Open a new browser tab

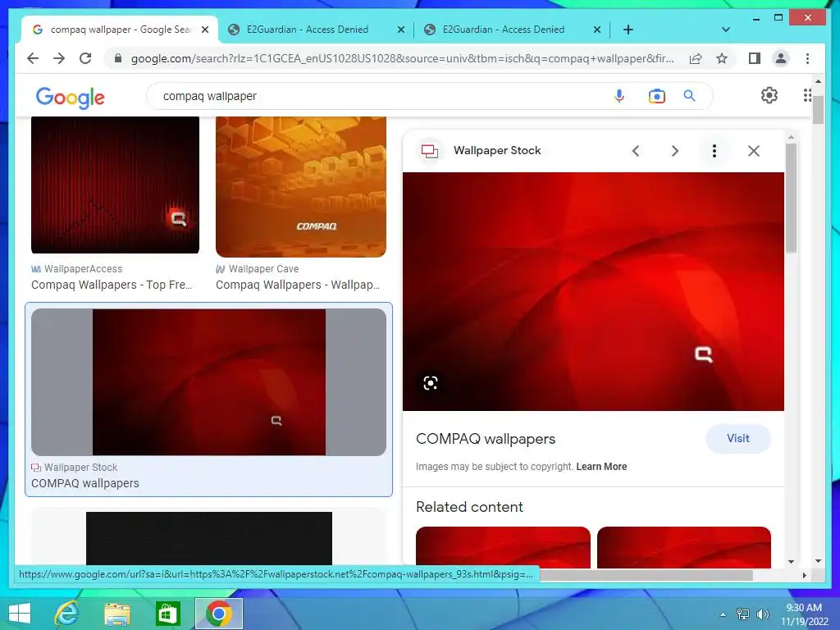628,30
